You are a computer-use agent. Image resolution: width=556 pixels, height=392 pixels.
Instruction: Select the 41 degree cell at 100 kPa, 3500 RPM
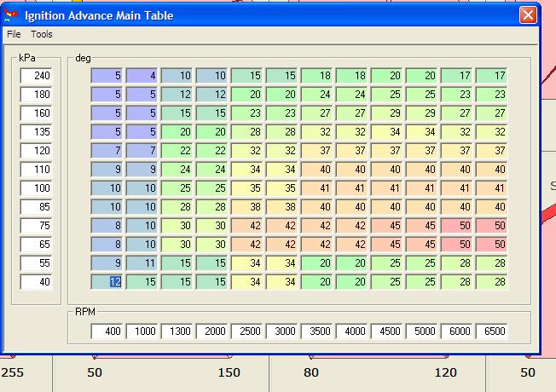[317, 188]
